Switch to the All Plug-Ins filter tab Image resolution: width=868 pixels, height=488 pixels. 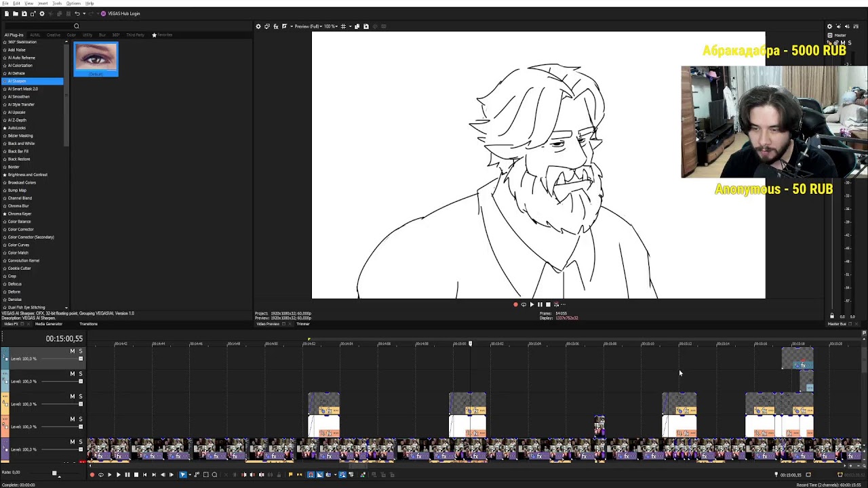(x=14, y=35)
